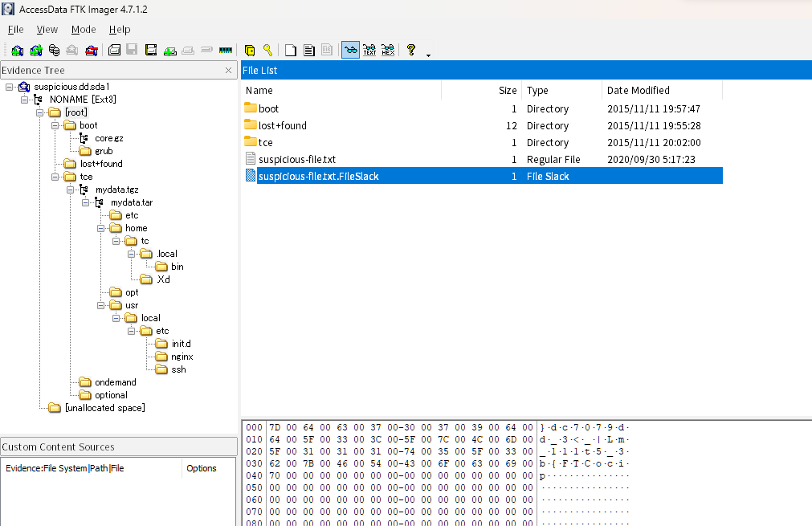
Task: Sort file list by Size column
Action: tap(482, 90)
